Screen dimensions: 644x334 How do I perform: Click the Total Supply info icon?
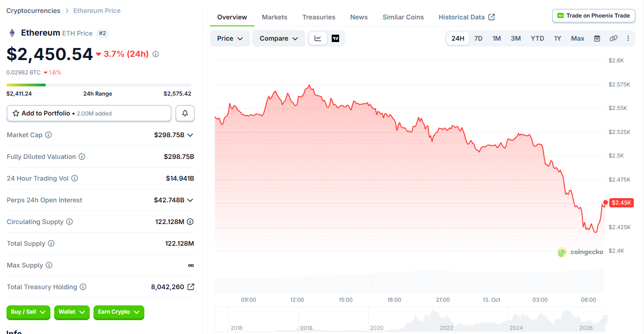[x=51, y=243]
